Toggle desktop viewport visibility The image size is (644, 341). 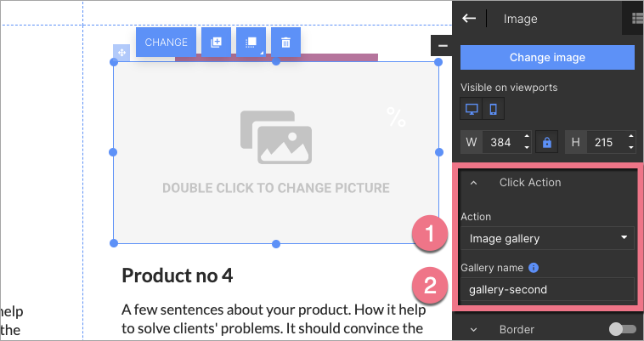pos(471,110)
